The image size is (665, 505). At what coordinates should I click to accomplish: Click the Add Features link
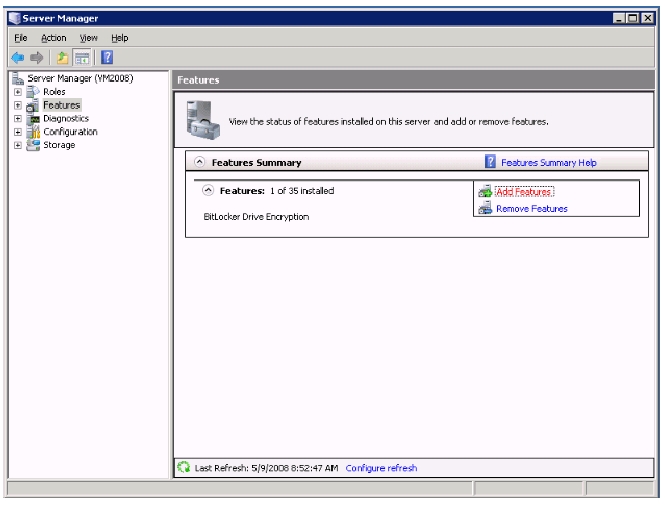(524, 192)
